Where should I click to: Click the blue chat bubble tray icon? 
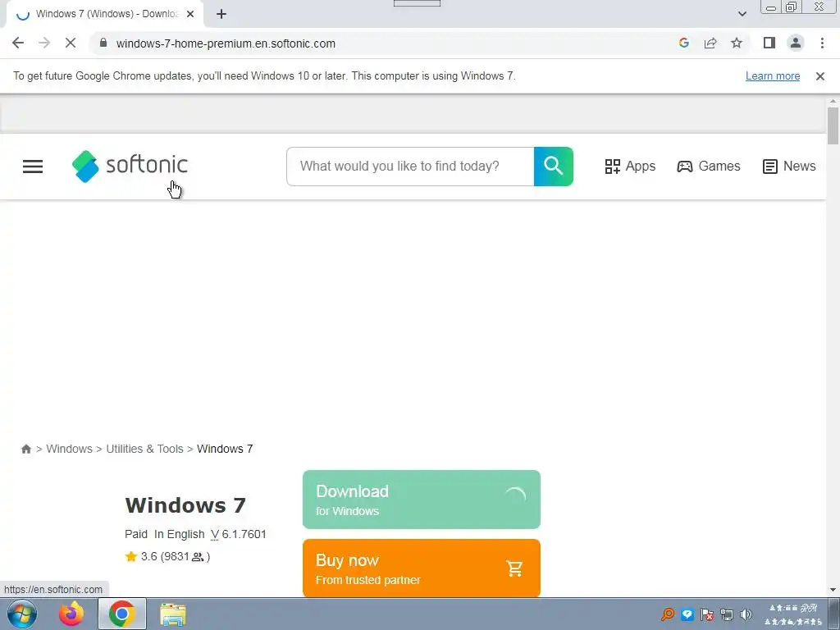tap(687, 614)
